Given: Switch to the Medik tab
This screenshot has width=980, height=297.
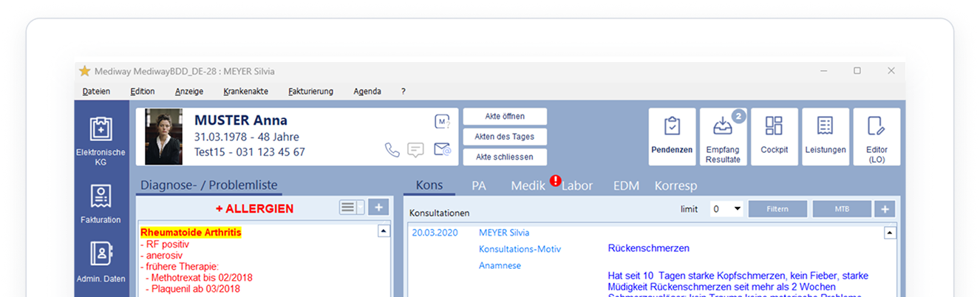Looking at the screenshot, I should click(528, 186).
